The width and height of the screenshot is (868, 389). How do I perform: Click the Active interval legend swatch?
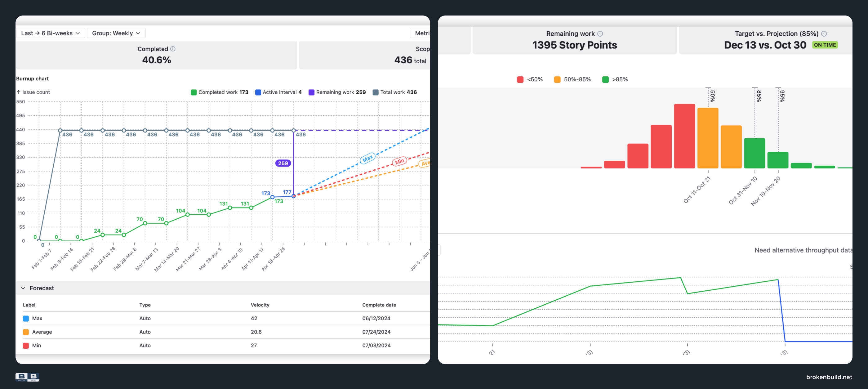tap(258, 92)
